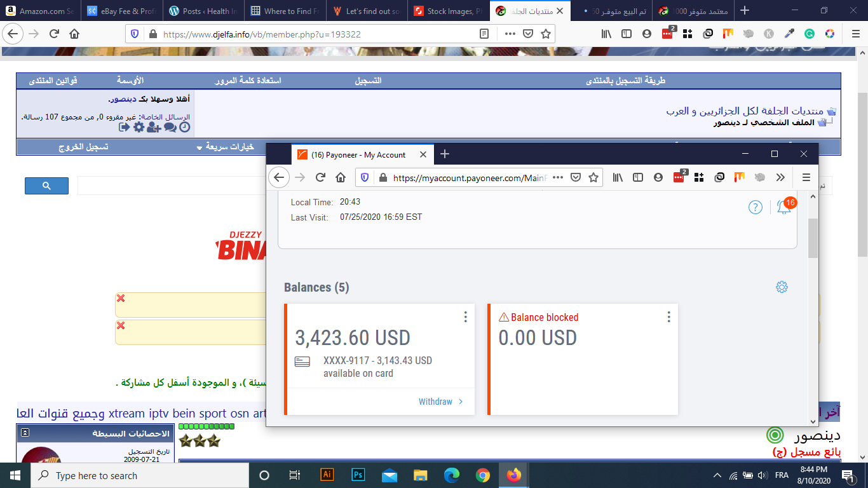Switch to eBay Fee & Profit tab
868x488 pixels.
coord(122,11)
